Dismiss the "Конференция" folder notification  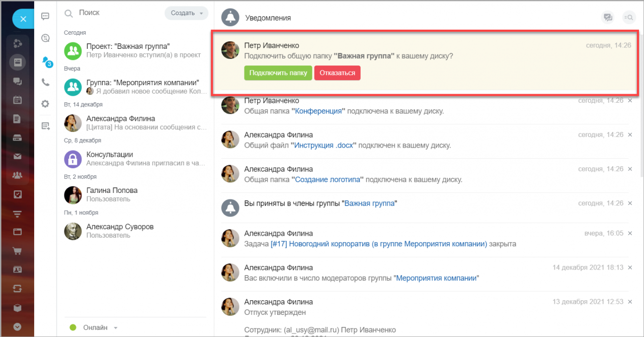click(630, 101)
